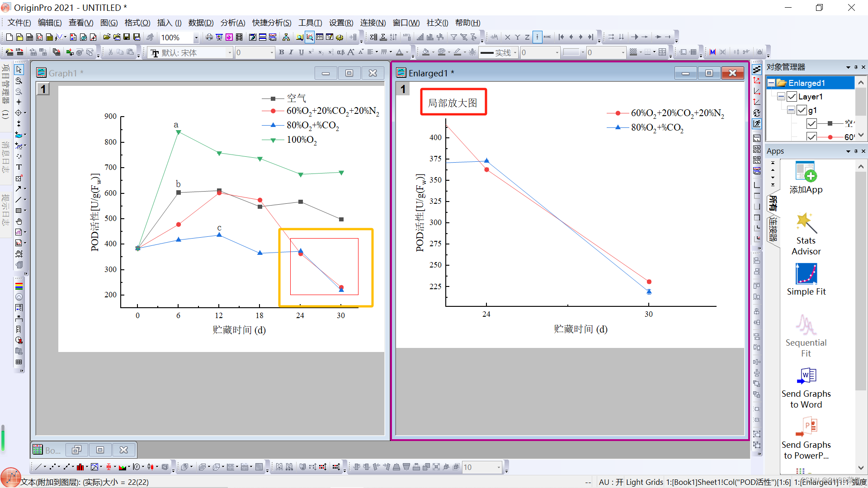This screenshot has height=488, width=868.
Task: Collapse the Enlarged1 tree node
Action: click(x=771, y=83)
